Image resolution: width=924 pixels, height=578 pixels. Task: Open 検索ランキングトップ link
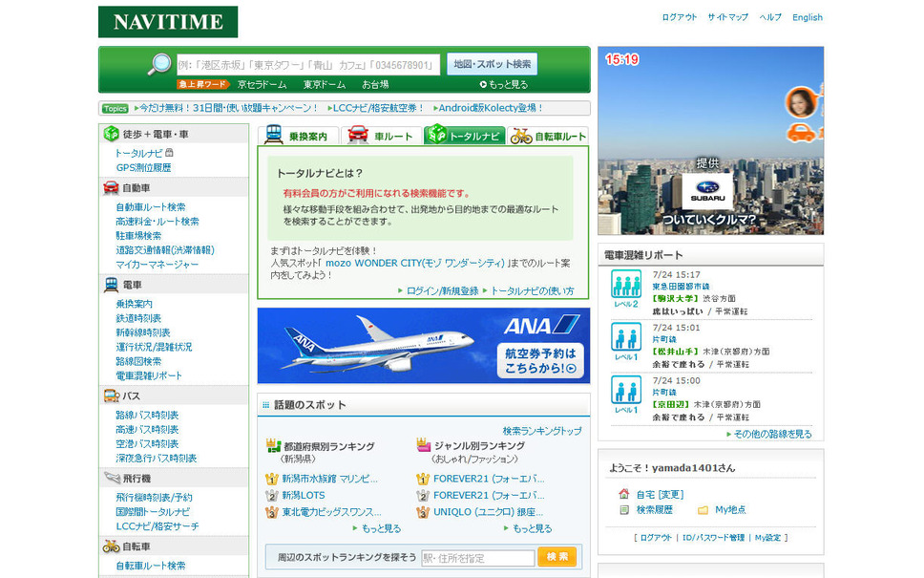[x=542, y=431]
